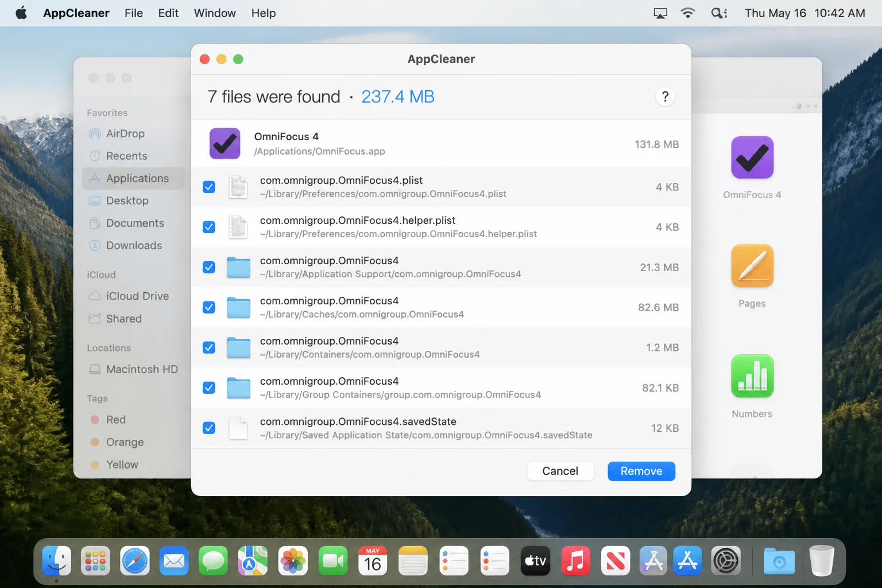Click the savedState blank file icon

(238, 428)
